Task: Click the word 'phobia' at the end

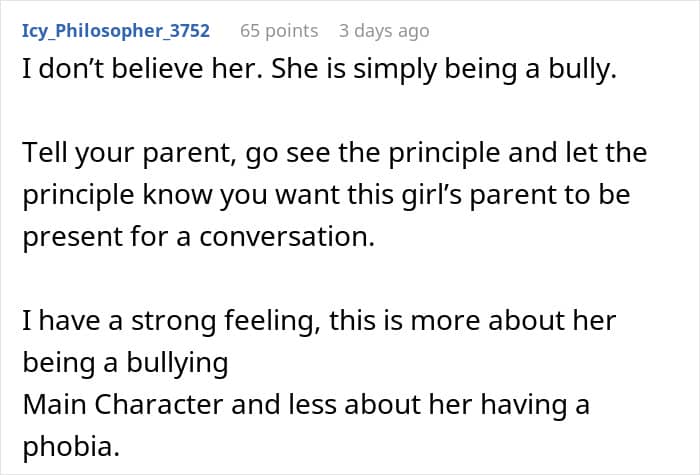Action: 71,447
